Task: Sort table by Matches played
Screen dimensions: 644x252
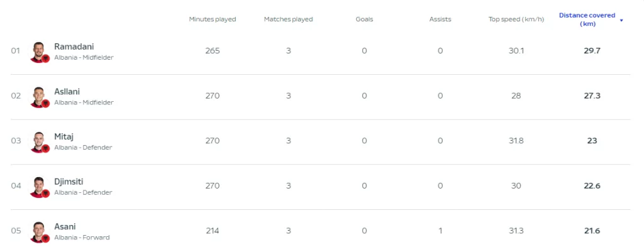Action: [x=288, y=19]
